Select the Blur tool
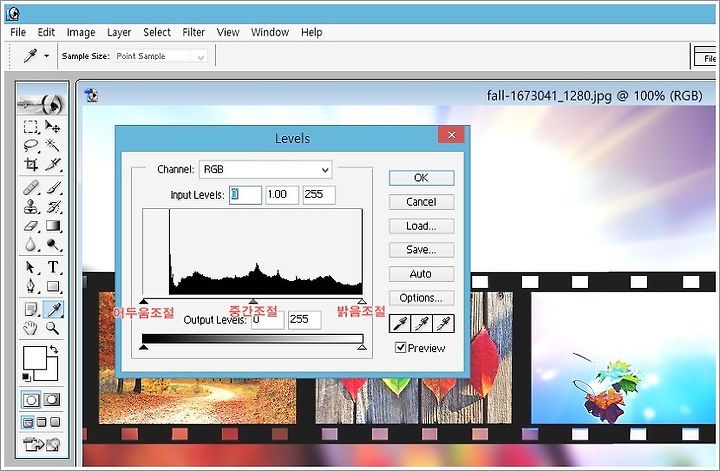This screenshot has height=471, width=720. click(31, 244)
